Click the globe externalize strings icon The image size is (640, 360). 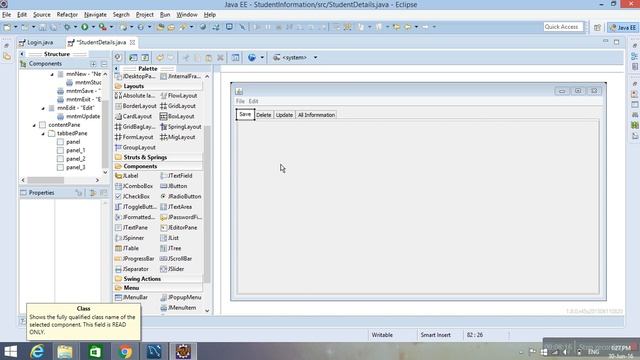pyautogui.click(x=252, y=58)
